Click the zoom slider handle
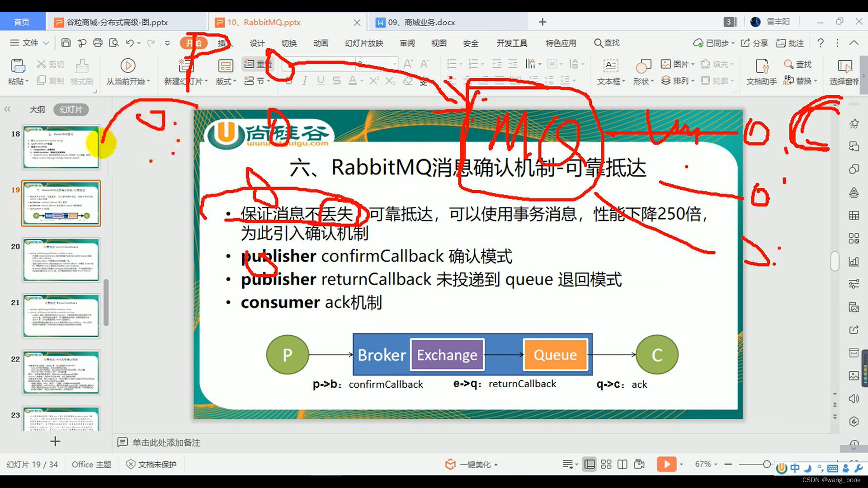 767,464
